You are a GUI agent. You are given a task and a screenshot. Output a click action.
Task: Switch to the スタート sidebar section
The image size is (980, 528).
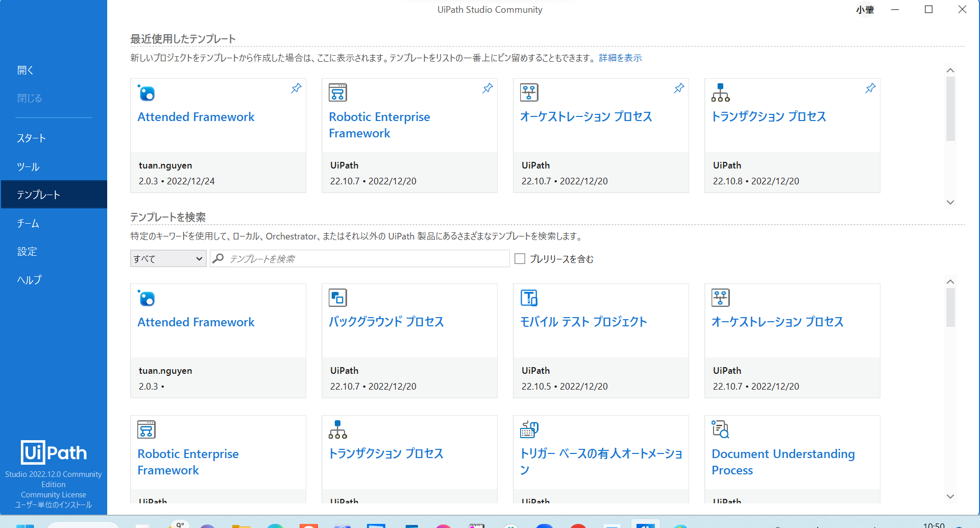point(31,138)
